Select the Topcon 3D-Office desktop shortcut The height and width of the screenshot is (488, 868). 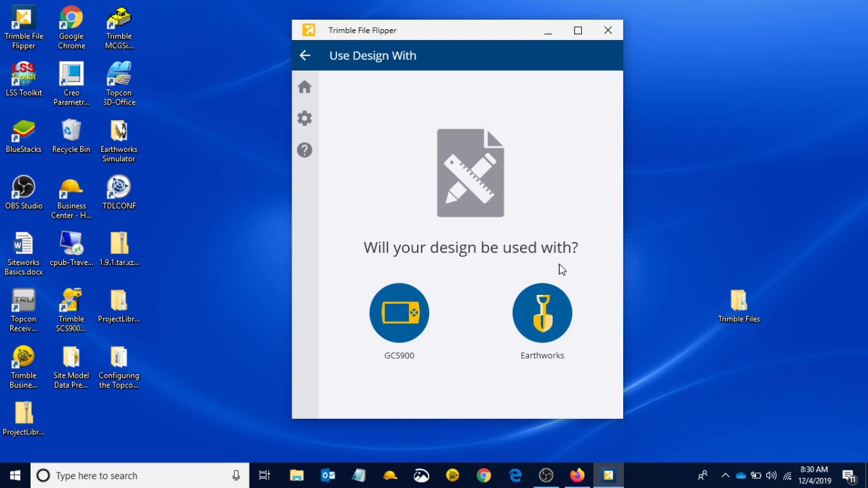119,85
